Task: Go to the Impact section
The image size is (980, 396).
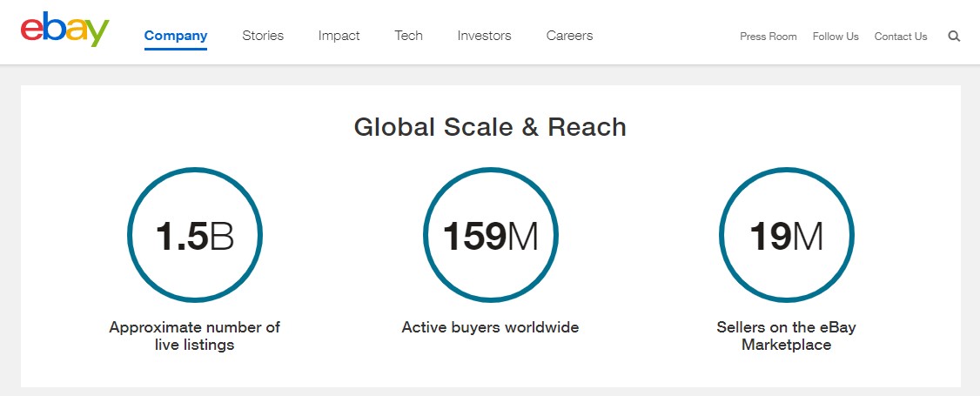Action: click(339, 36)
